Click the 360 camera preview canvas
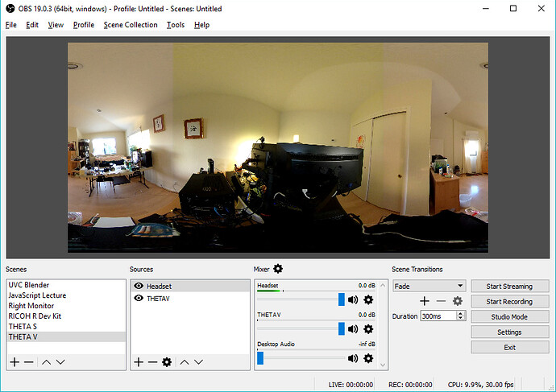The height and width of the screenshot is (392, 556). point(278,147)
